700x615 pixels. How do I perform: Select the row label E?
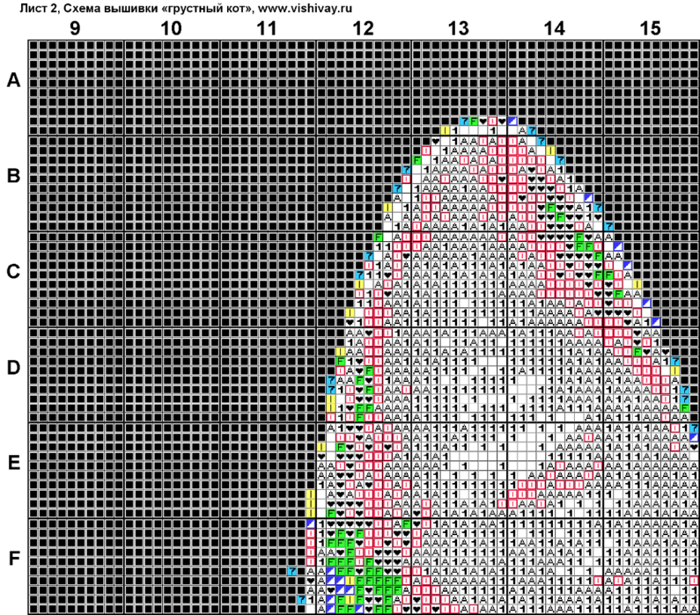14,464
